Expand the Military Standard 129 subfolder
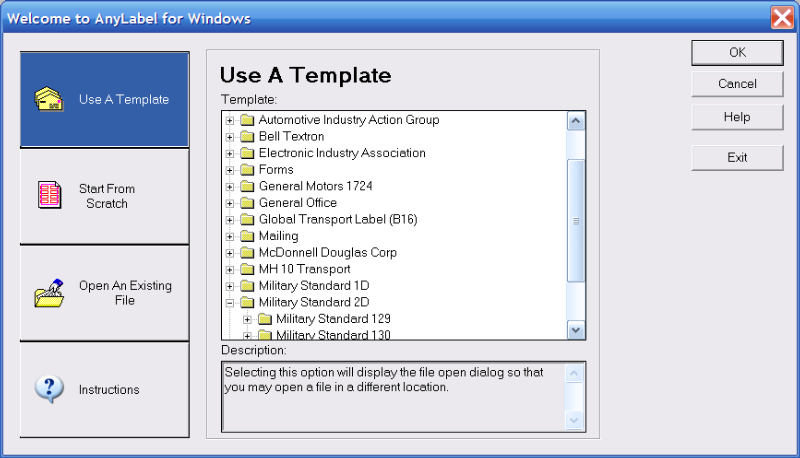The width and height of the screenshot is (800, 458). 247,319
